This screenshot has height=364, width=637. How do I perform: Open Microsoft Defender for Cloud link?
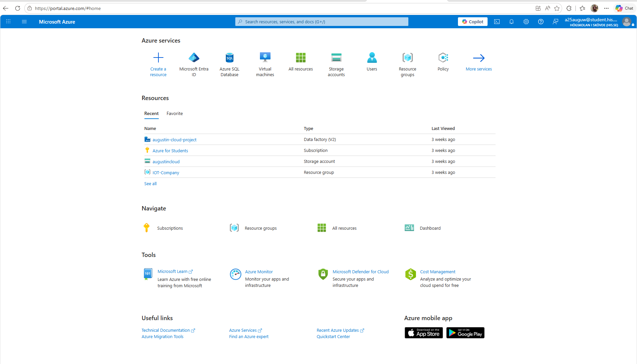[360, 272]
